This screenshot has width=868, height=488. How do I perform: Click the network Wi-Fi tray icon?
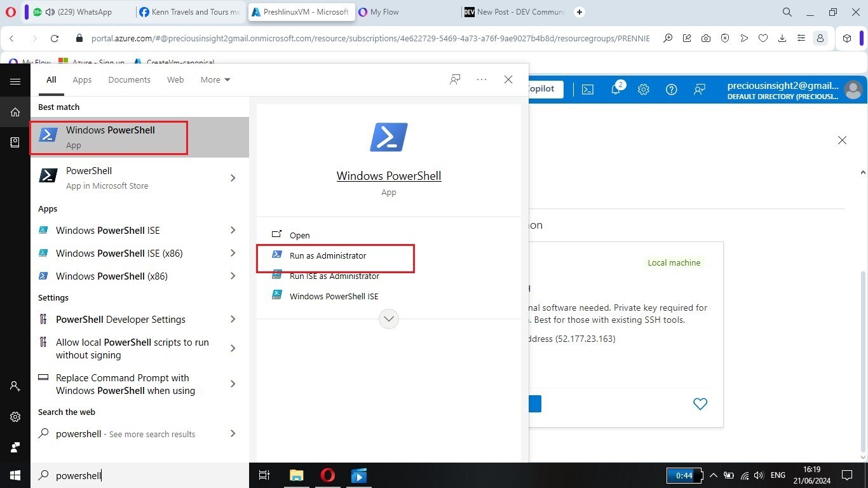point(745,475)
